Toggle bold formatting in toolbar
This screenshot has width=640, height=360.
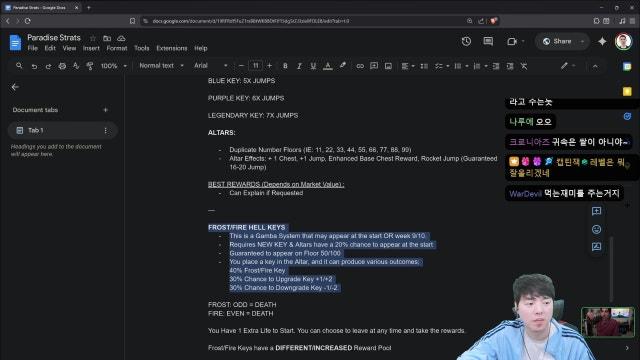pyautogui.click(x=285, y=66)
